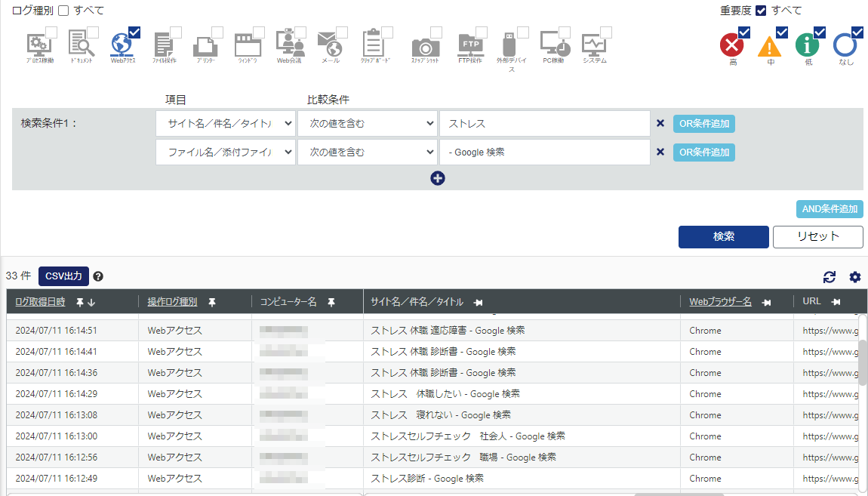Image resolution: width=868 pixels, height=496 pixels.
Task: Select the スナップショット camera icon
Action: point(425,47)
